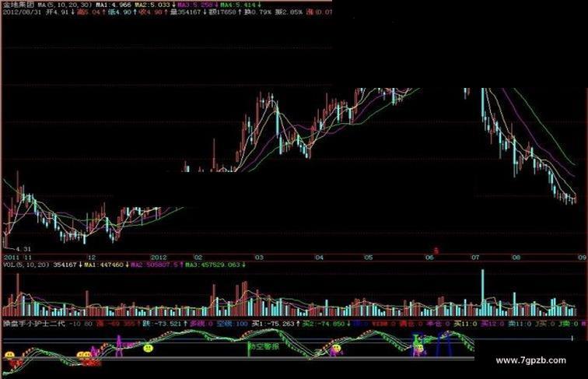Click the low price 低4.90
588x379 pixels.
point(120,12)
